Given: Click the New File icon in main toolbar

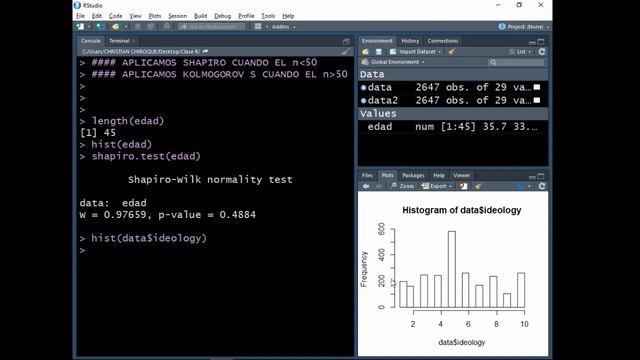Looking at the screenshot, I should pyautogui.click(x=81, y=27).
